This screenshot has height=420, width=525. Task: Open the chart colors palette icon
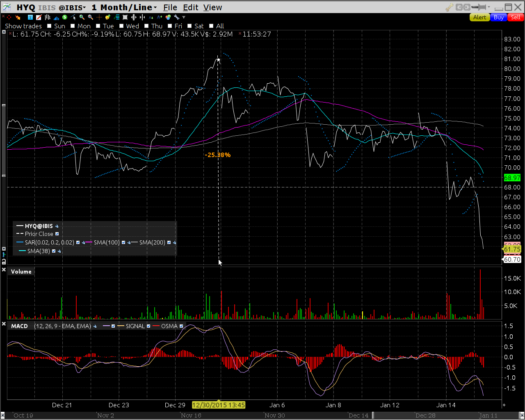tap(168, 17)
